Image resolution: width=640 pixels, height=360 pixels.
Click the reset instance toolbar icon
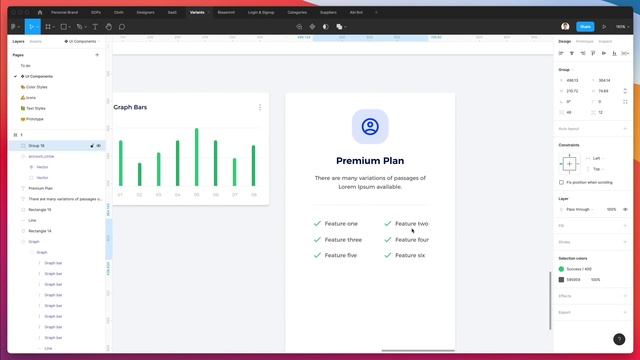299,27
